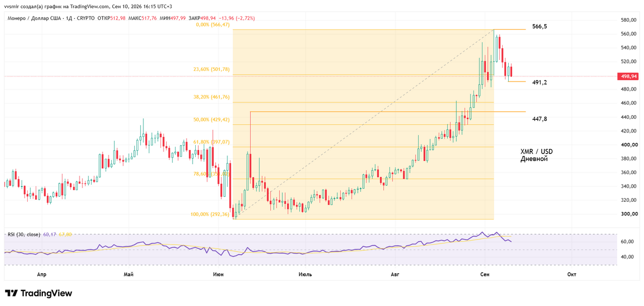Select the Апр marker on the time axis
Viewport: 644px width, 306px height.
(x=42, y=274)
